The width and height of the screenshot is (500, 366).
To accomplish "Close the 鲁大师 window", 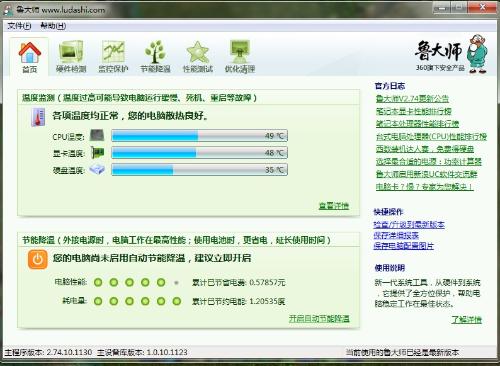I will [482, 7].
